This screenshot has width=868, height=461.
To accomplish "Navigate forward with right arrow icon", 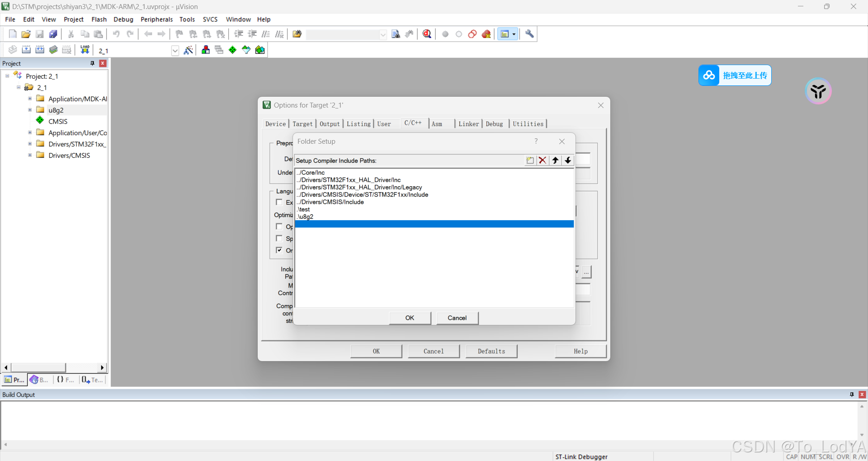I will click(161, 34).
